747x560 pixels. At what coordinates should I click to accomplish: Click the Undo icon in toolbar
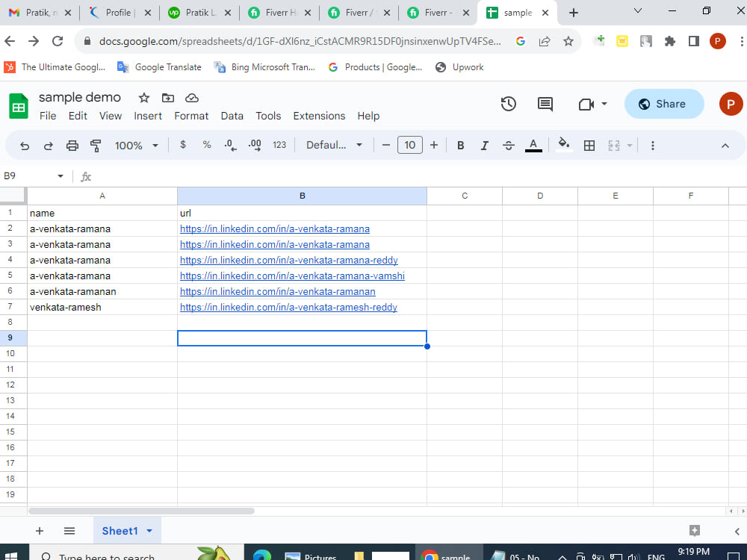point(25,146)
